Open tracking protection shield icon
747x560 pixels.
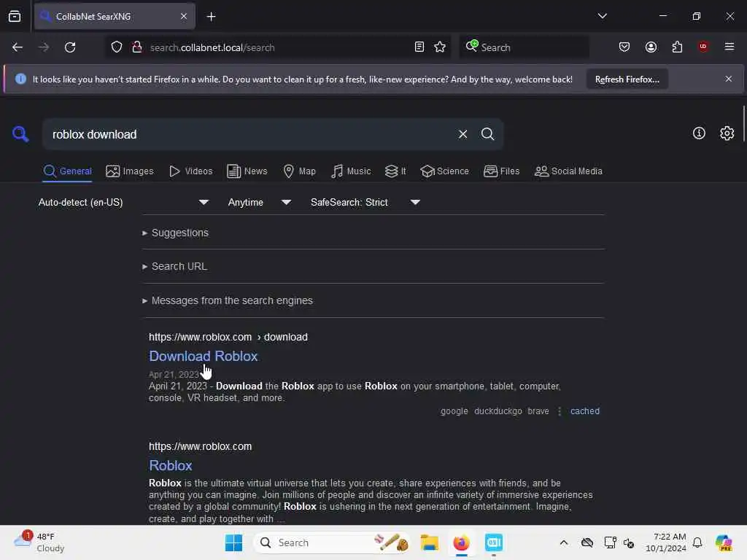click(117, 47)
